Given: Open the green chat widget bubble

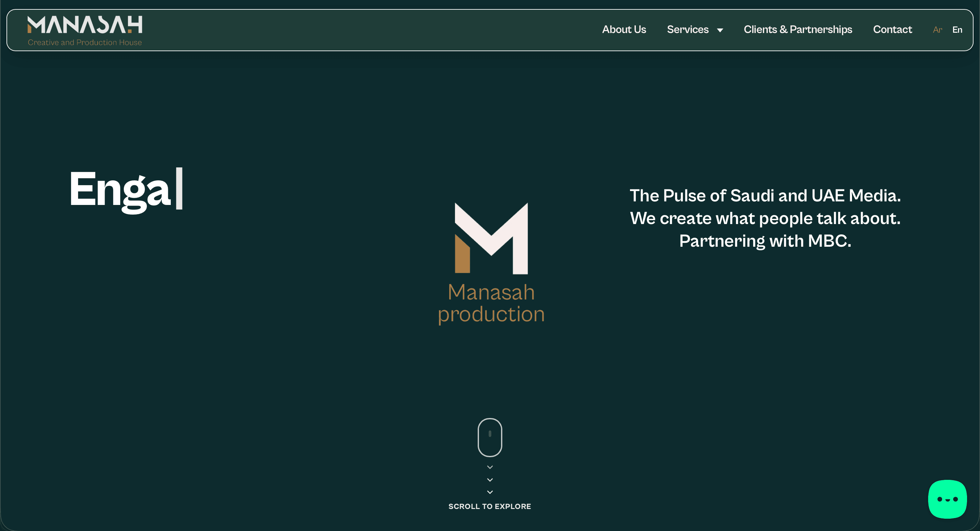Looking at the screenshot, I should point(947,499).
